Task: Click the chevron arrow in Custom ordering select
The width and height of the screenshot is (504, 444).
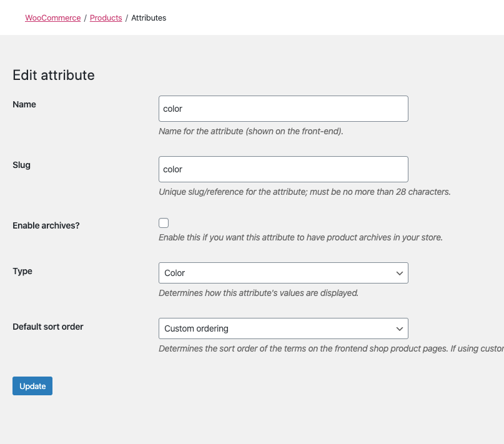Action: (400, 328)
